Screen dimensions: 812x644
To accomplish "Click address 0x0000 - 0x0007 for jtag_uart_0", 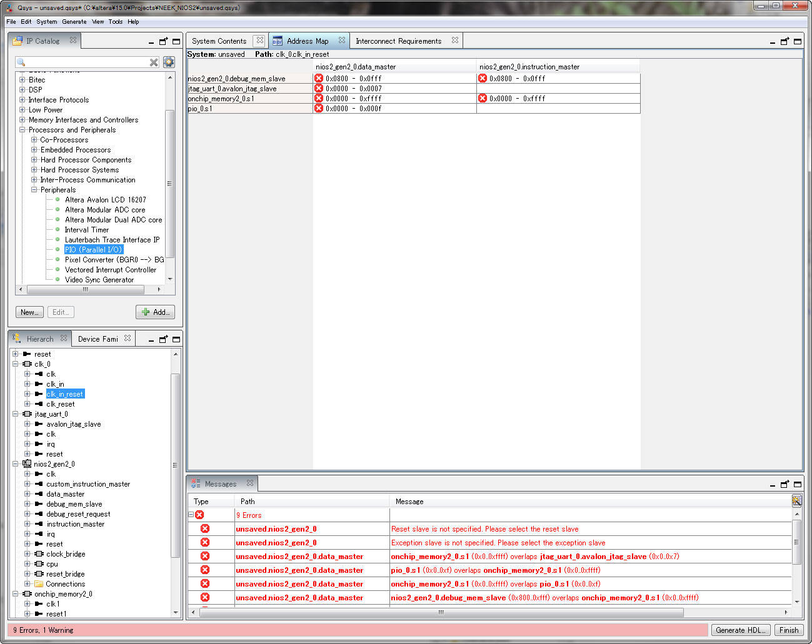I will (354, 89).
